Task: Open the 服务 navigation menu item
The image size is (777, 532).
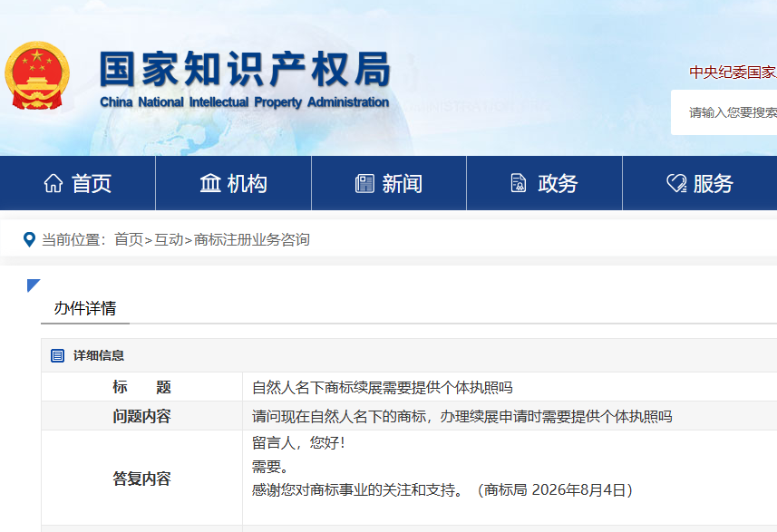Action: [700, 183]
